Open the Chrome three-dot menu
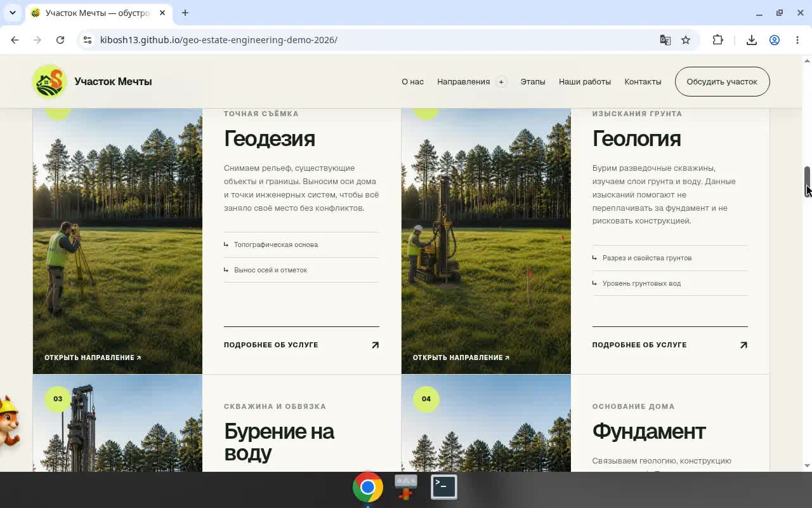 coord(797,40)
